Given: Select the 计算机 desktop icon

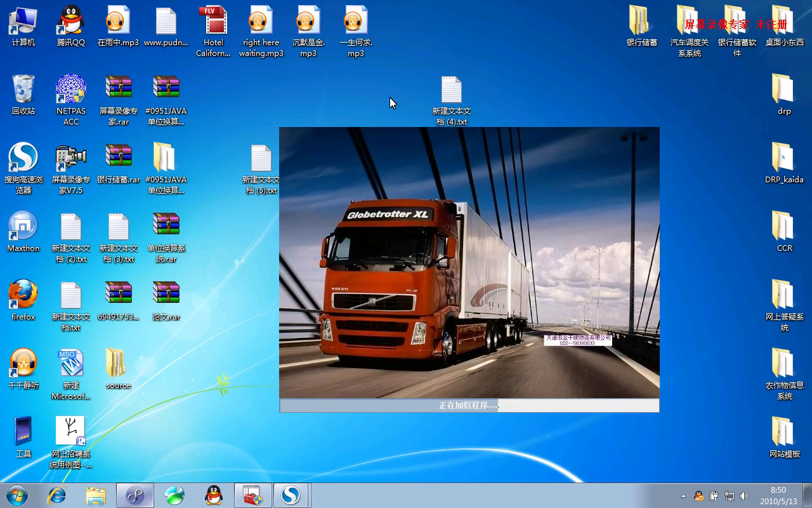Looking at the screenshot, I should (x=23, y=25).
